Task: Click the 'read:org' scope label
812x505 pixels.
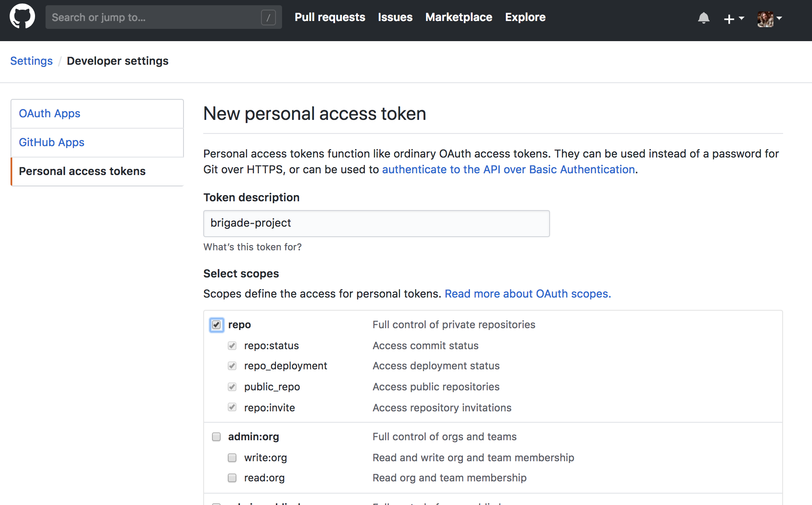Action: point(264,478)
